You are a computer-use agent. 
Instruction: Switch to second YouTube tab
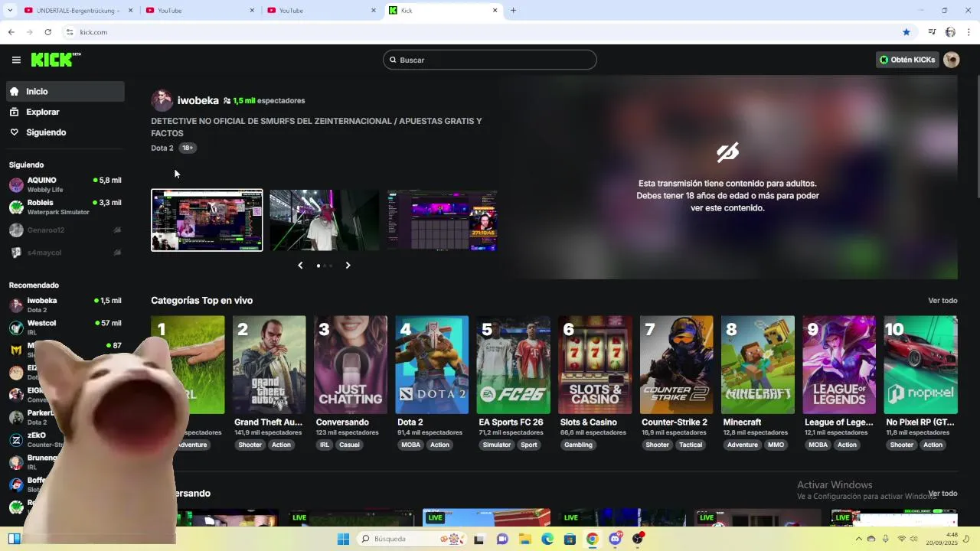point(321,11)
